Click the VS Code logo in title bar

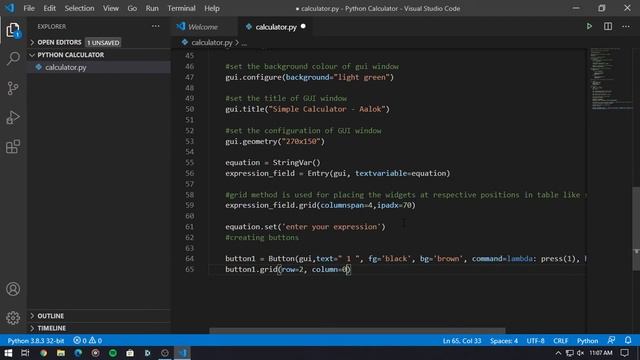(10, 8)
